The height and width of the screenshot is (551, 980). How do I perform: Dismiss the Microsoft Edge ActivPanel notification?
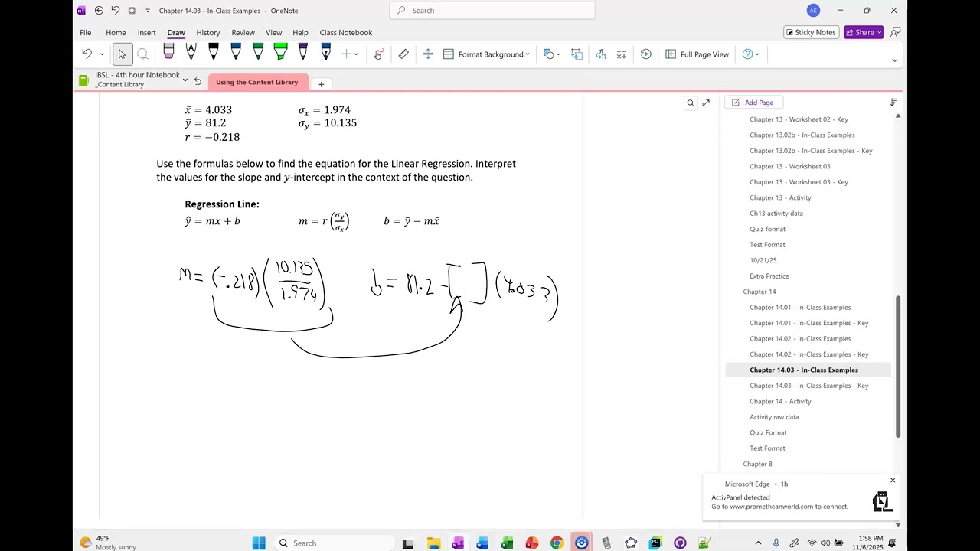click(x=893, y=481)
